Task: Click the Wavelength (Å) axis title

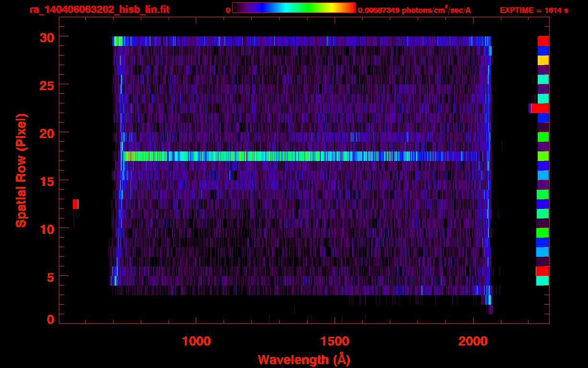Action: tap(304, 359)
